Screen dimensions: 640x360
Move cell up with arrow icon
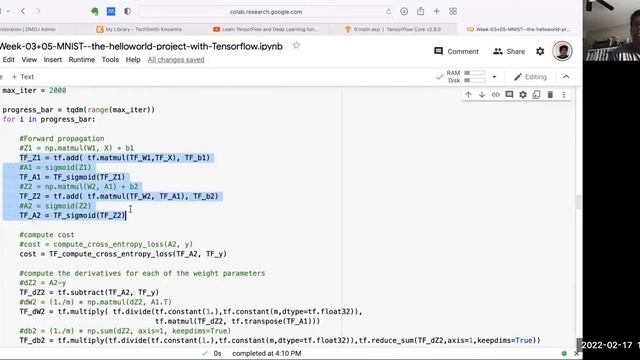pos(468,95)
